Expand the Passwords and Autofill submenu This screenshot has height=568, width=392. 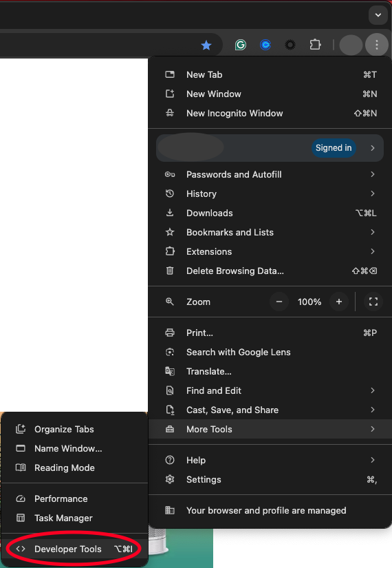(x=270, y=175)
